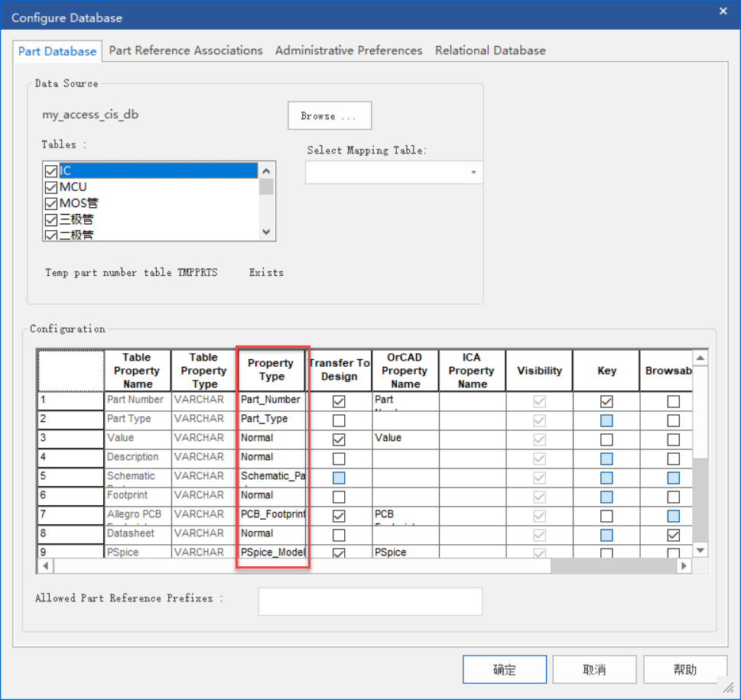Click the Browse button for data source

click(x=330, y=116)
